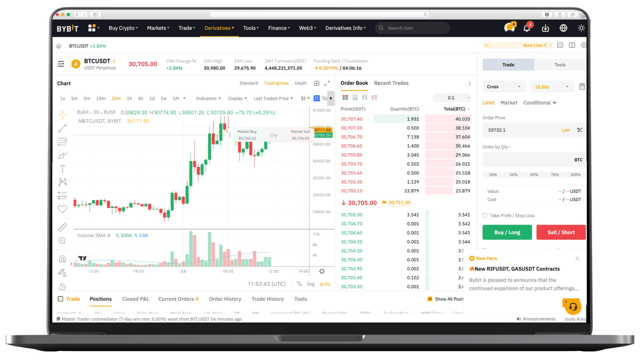Screen dimensions: 644x362
Task: Open the Tools tab in order panel
Action: click(560, 65)
